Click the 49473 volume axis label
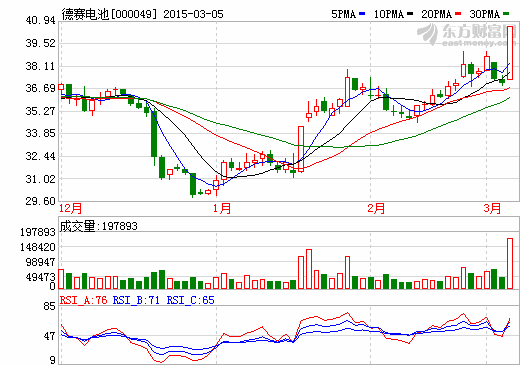Image resolution: width=520 pixels, height=365 pixels. click(40, 277)
